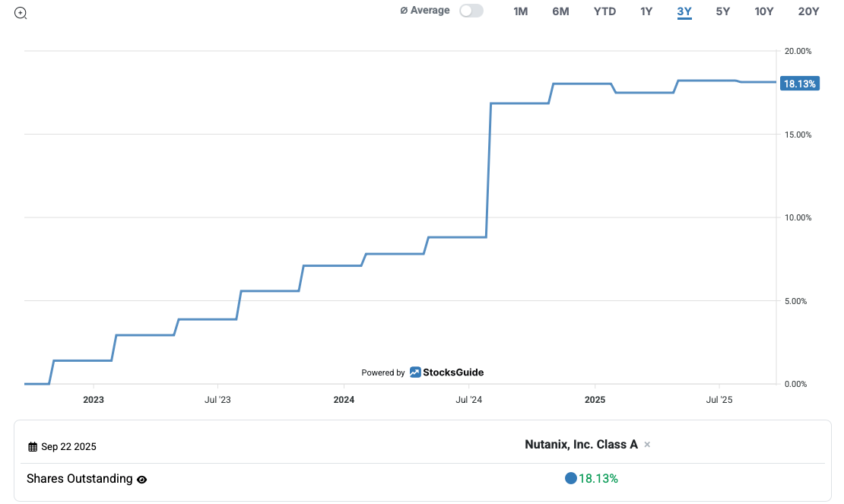
Task: Click the 20.00% y-axis label
Action: 798,51
